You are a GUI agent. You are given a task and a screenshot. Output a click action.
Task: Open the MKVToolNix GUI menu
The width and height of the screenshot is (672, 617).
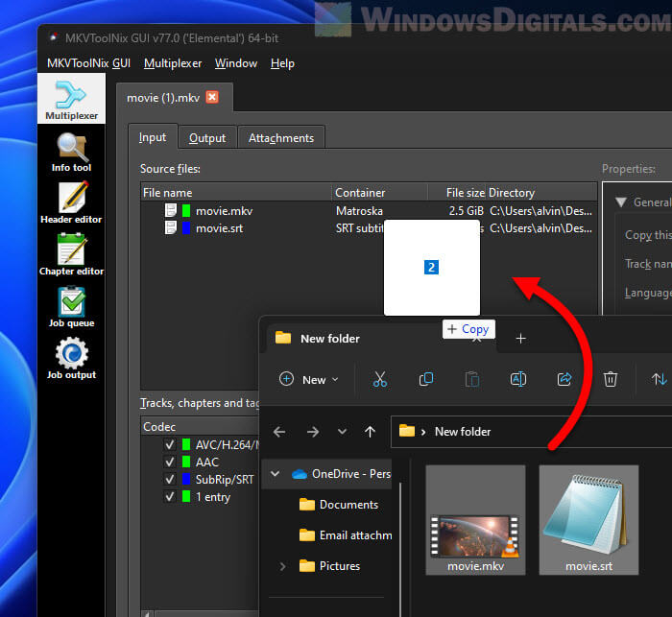[88, 63]
